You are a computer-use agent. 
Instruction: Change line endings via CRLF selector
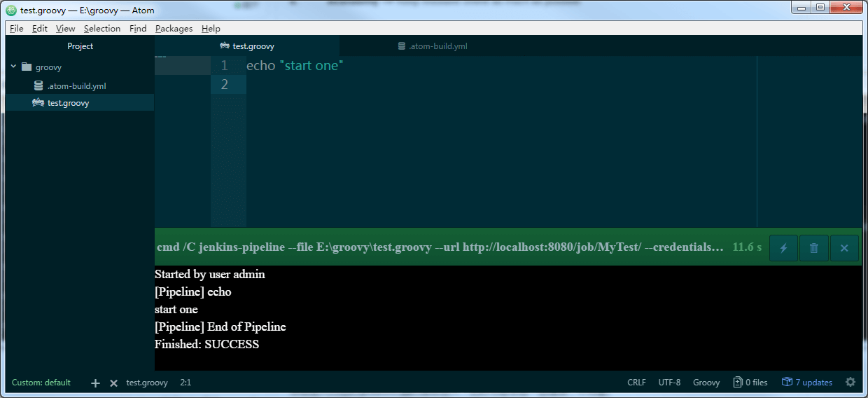tap(637, 383)
